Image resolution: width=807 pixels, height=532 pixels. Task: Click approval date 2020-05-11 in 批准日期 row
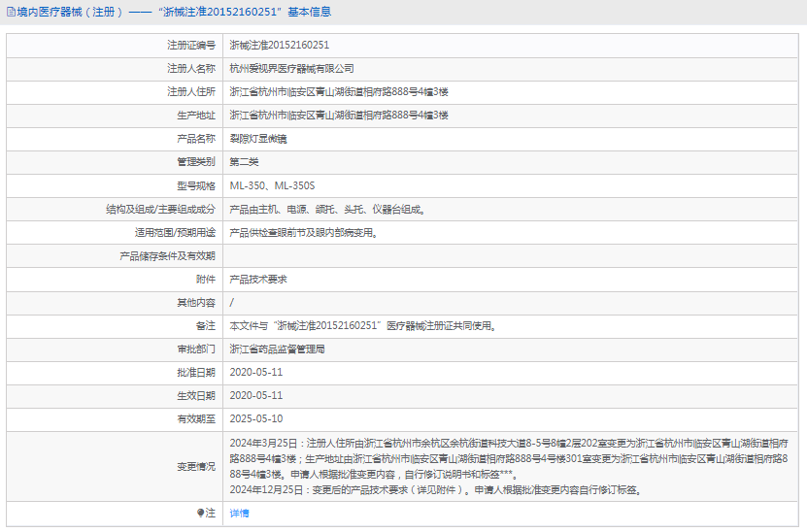256,373
